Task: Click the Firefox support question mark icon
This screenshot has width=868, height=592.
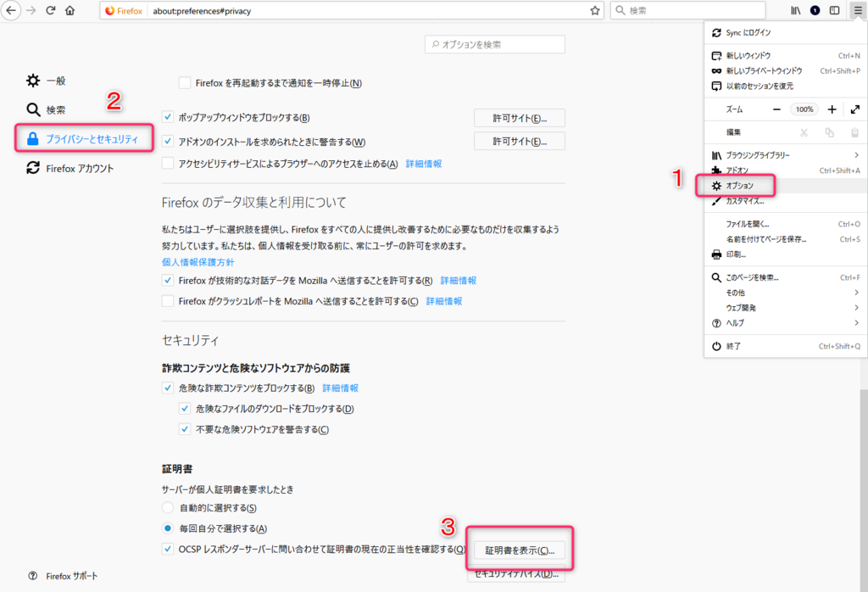Action: tap(33, 576)
